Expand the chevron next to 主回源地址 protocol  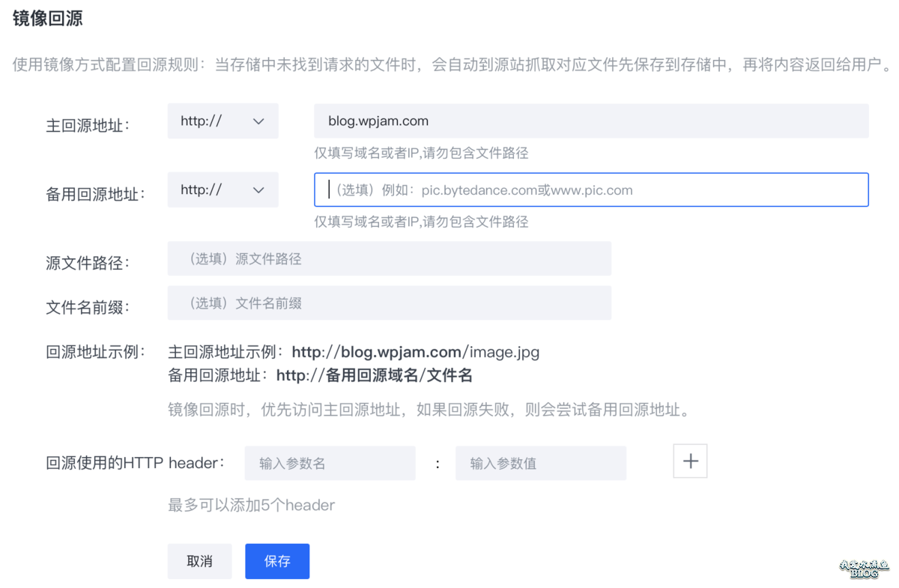point(258,121)
